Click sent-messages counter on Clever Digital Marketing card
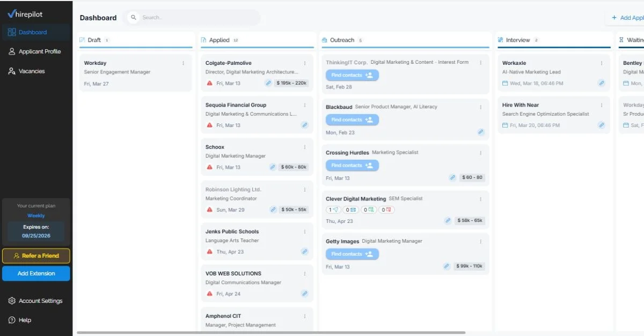The height and width of the screenshot is (336, 644). coord(334,210)
